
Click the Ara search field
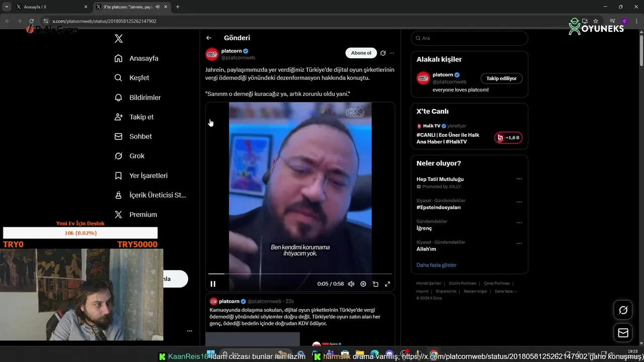(x=469, y=38)
